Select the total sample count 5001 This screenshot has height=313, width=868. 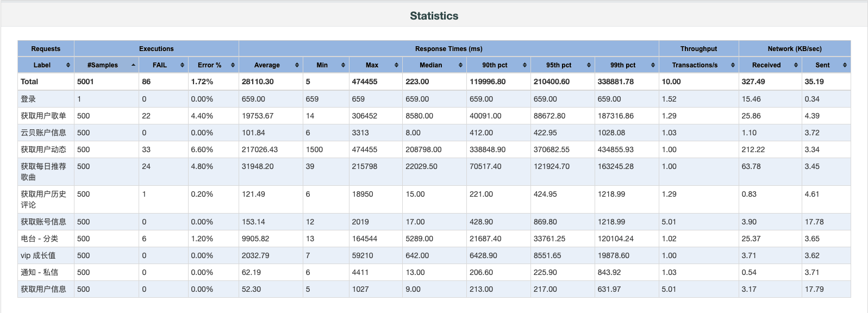click(85, 82)
